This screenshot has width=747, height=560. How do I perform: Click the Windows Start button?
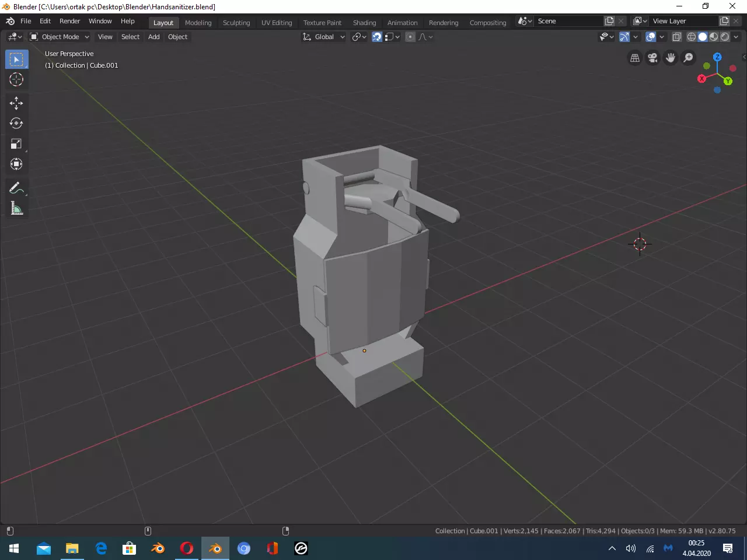[x=14, y=548]
